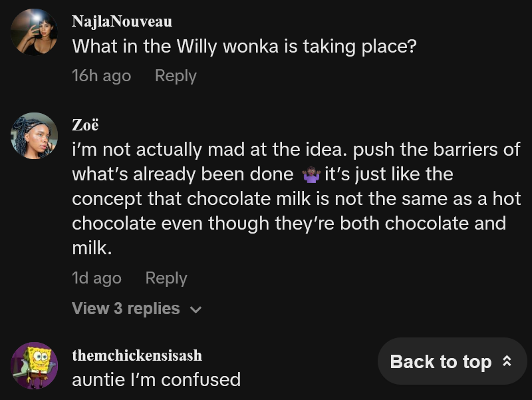Click the upward chevrons on Back to top

click(506, 361)
